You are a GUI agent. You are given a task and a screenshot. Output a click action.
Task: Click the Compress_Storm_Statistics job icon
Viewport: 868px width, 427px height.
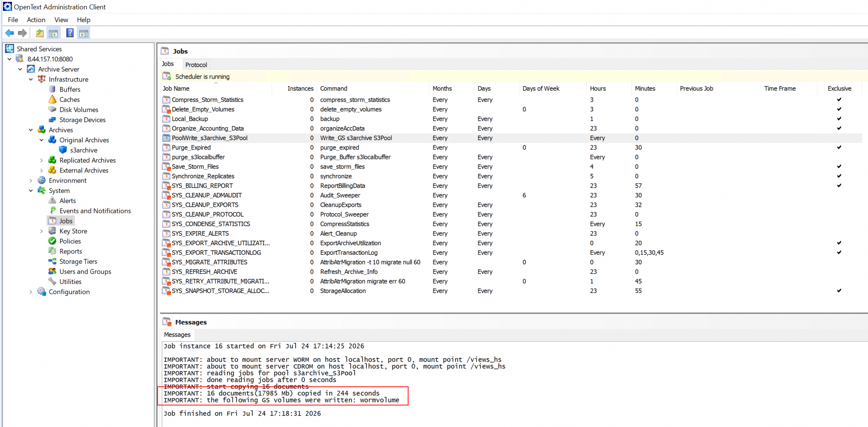coord(166,100)
